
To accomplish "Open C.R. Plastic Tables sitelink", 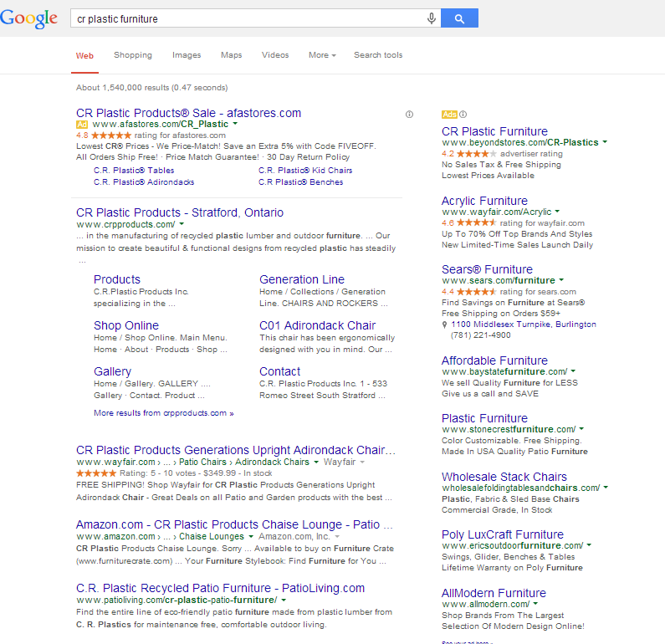I will (134, 171).
